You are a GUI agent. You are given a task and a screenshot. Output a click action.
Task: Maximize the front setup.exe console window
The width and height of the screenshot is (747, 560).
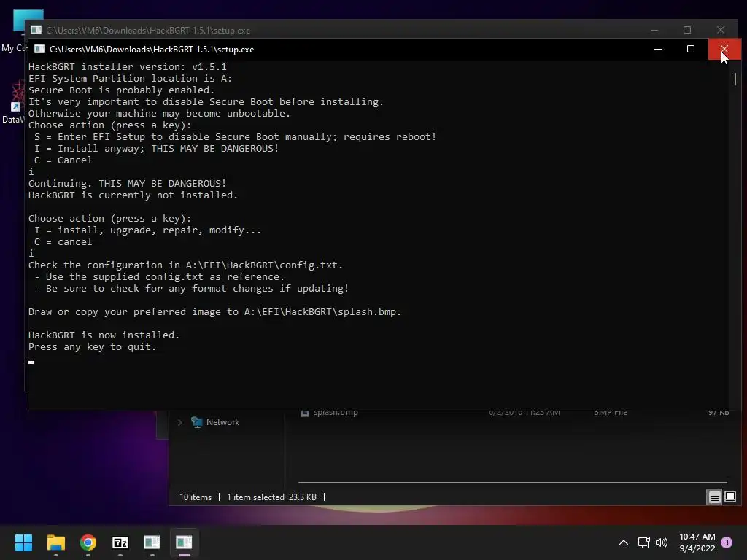tap(690, 49)
